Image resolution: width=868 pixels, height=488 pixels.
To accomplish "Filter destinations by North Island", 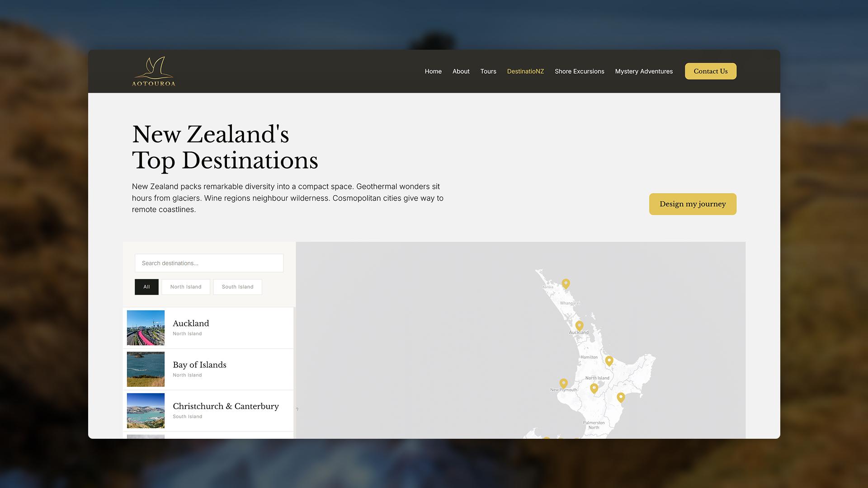I will 186,287.
